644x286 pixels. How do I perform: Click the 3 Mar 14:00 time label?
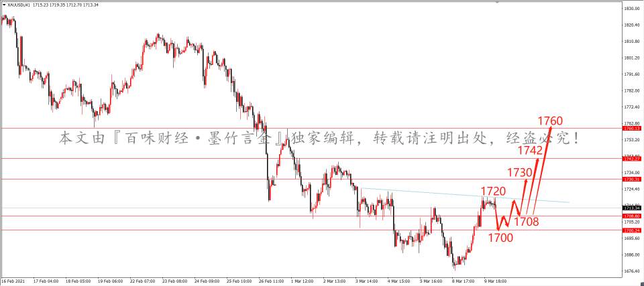[367, 282]
